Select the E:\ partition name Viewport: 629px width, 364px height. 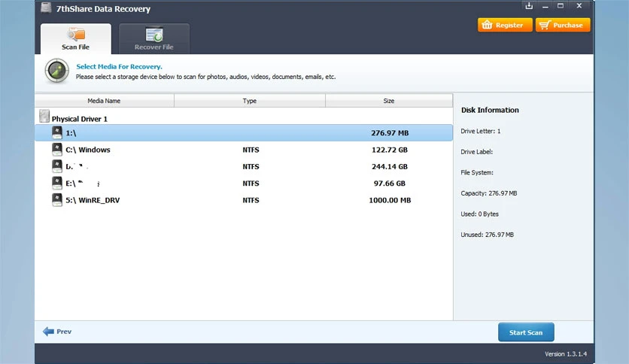(83, 184)
